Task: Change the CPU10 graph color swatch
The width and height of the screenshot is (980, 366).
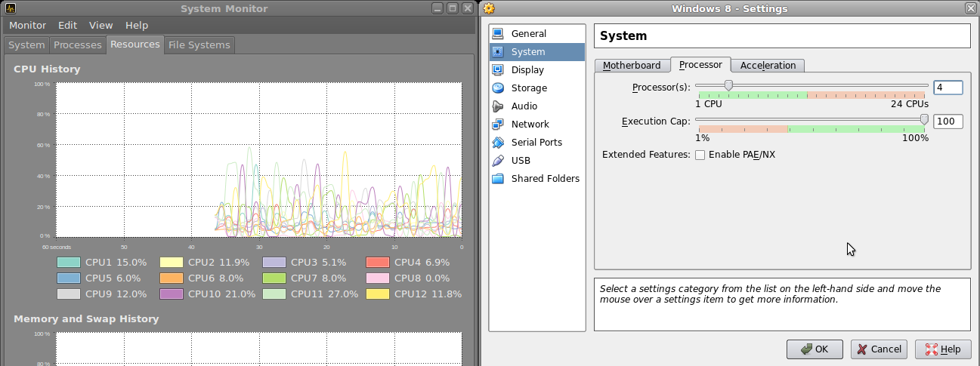Action: pos(172,294)
